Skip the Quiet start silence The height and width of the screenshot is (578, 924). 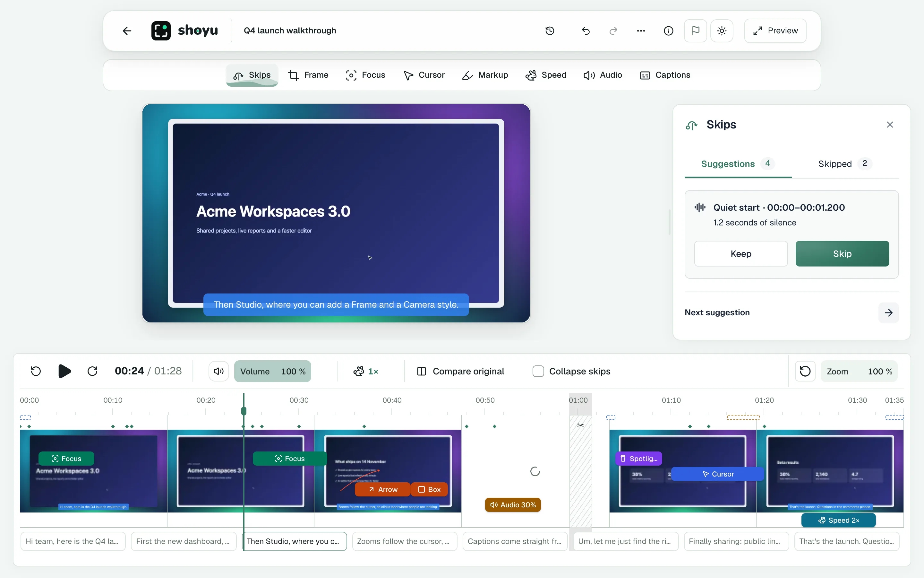coord(842,254)
